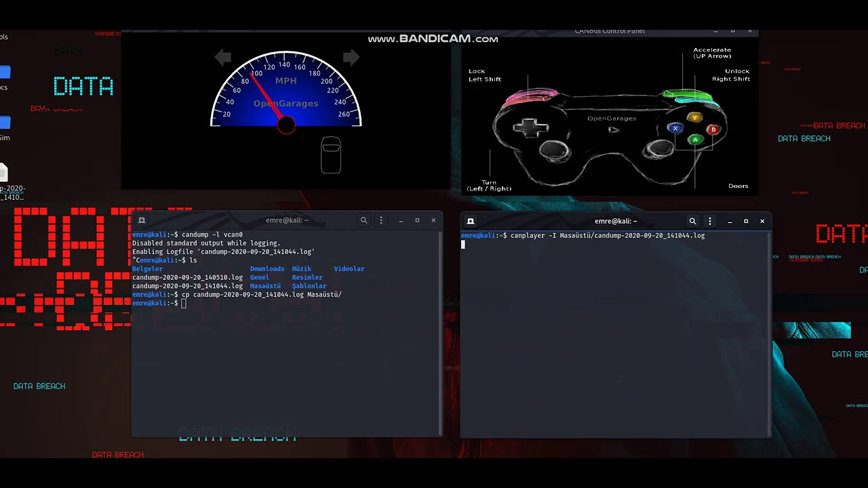Open a new tab in the right terminal
Viewport: 868px width, 488px height.
tap(471, 221)
